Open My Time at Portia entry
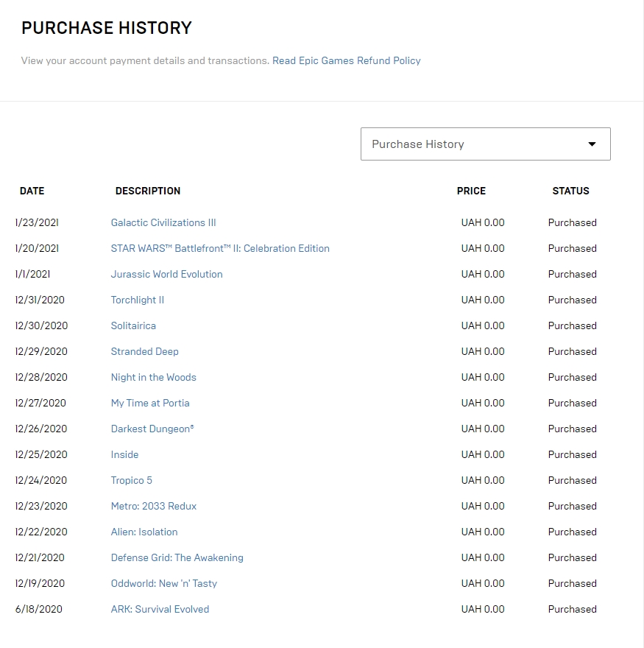 (x=150, y=403)
